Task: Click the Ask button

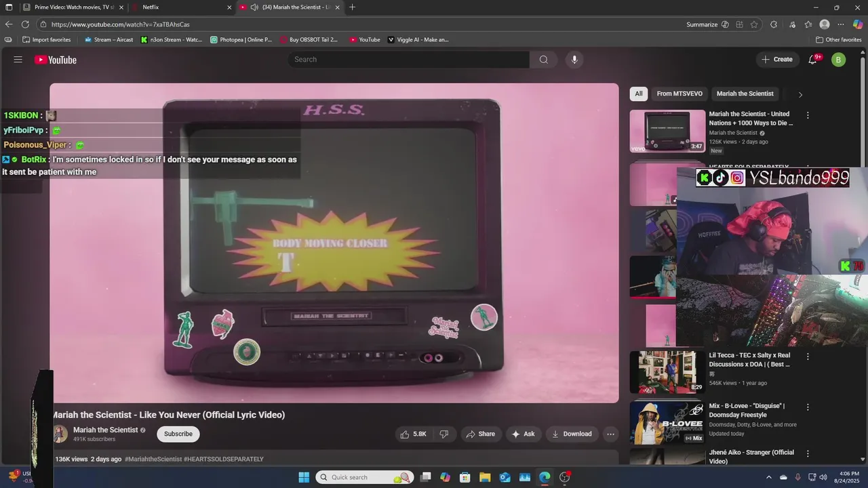Action: click(x=523, y=434)
